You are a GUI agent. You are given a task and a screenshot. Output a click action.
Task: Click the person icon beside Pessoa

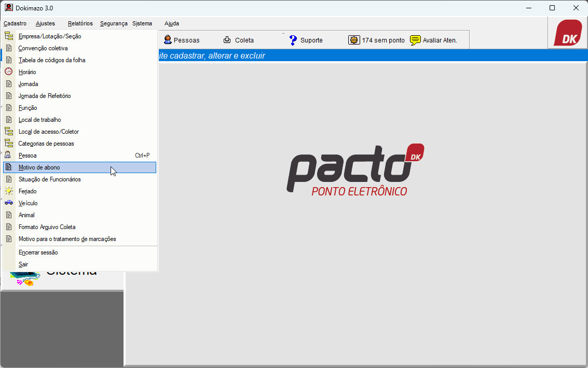8,155
